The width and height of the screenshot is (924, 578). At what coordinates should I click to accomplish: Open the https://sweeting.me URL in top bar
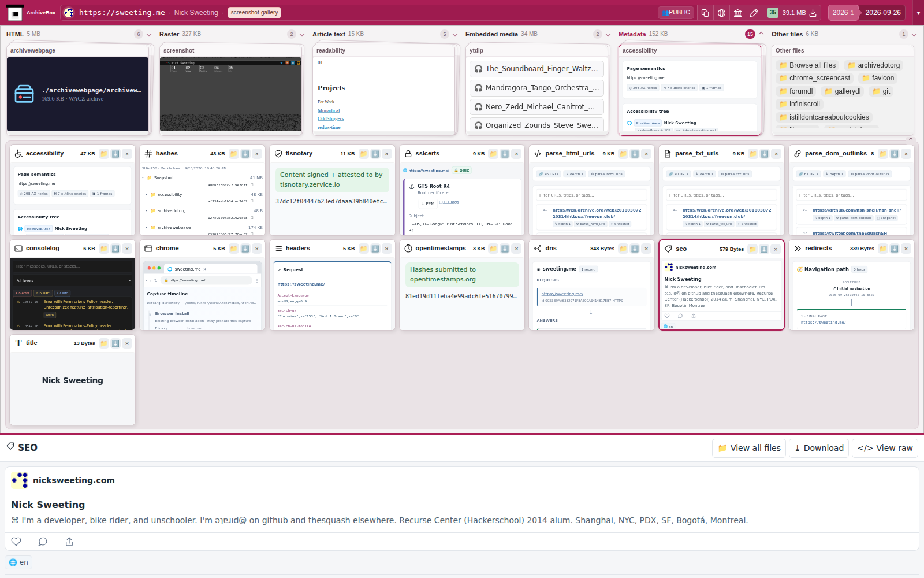click(122, 13)
